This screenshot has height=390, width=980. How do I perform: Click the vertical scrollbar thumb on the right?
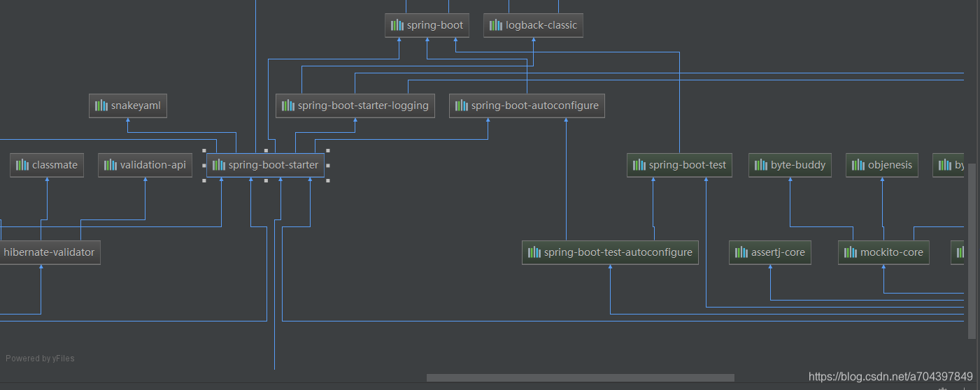pyautogui.click(x=972, y=252)
